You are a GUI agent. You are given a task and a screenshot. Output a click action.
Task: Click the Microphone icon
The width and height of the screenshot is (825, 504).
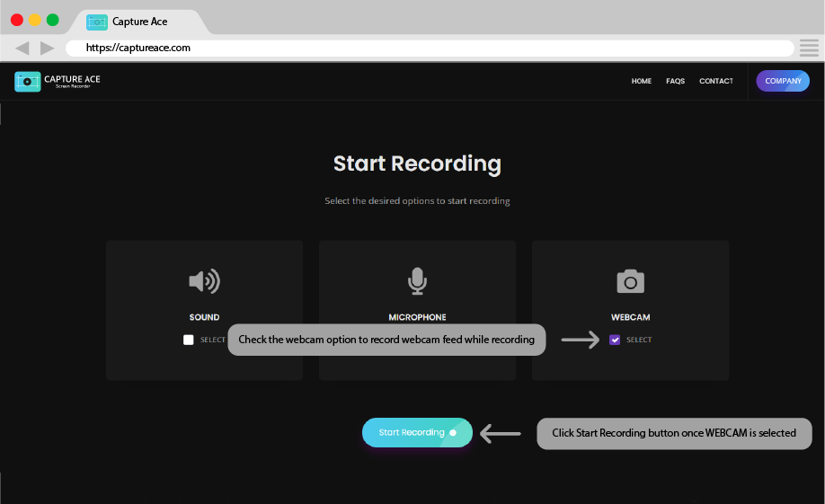click(x=417, y=281)
